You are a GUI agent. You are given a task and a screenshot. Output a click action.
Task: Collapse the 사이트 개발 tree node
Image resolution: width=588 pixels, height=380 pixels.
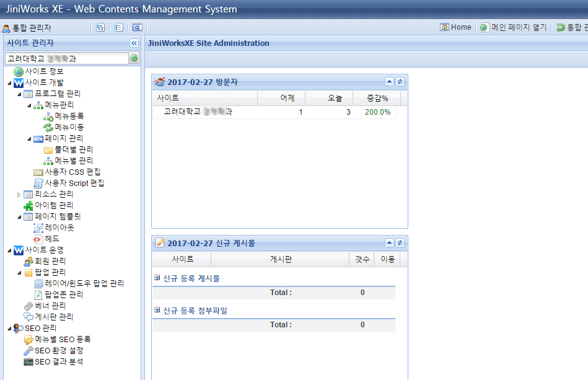pyautogui.click(x=9, y=83)
